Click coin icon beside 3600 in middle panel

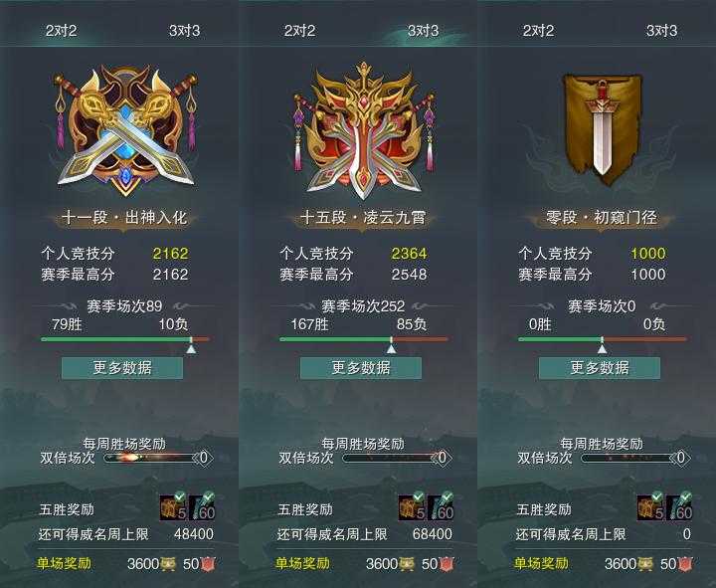pos(407,563)
